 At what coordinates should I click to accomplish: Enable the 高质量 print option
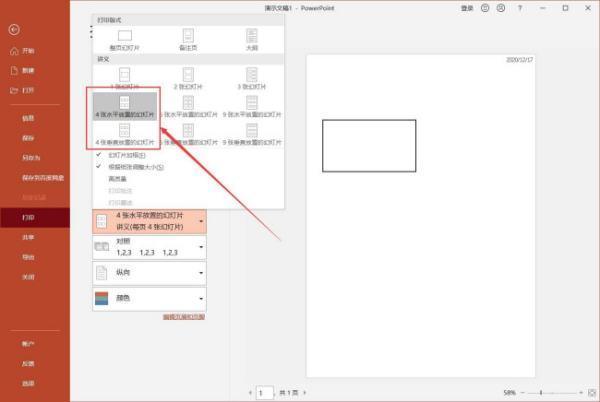(116, 177)
